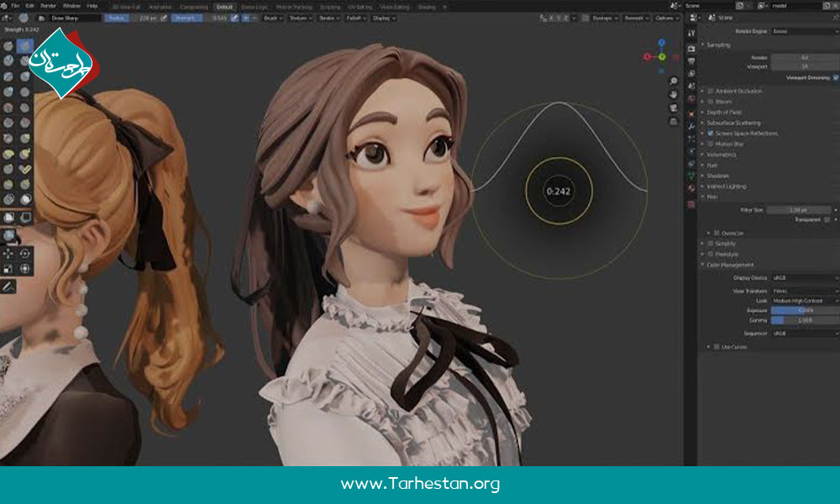Click the viewport zoom magnifier icon
This screenshot has height=504, width=840.
[x=674, y=81]
